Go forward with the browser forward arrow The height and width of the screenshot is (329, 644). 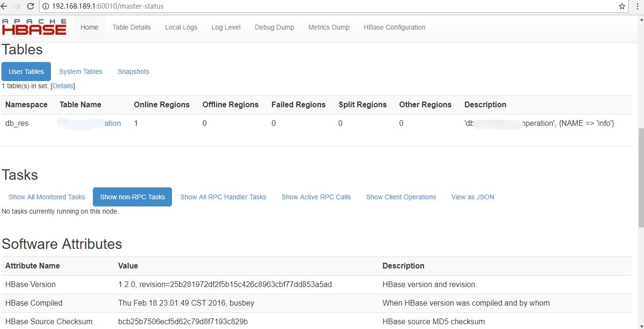[x=17, y=6]
